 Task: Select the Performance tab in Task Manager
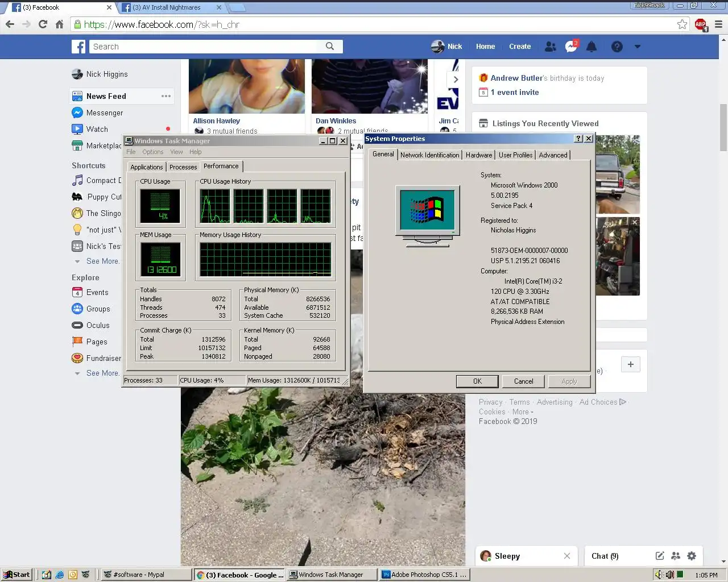point(221,166)
